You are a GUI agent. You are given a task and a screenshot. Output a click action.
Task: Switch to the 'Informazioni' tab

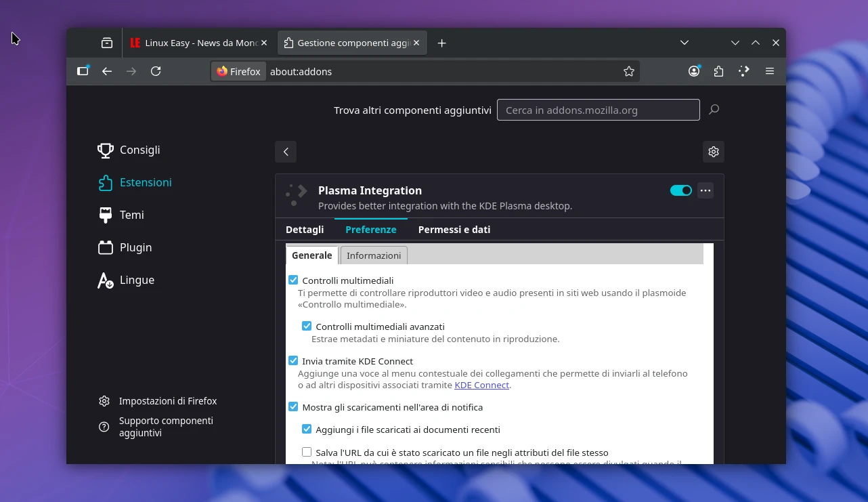374,255
